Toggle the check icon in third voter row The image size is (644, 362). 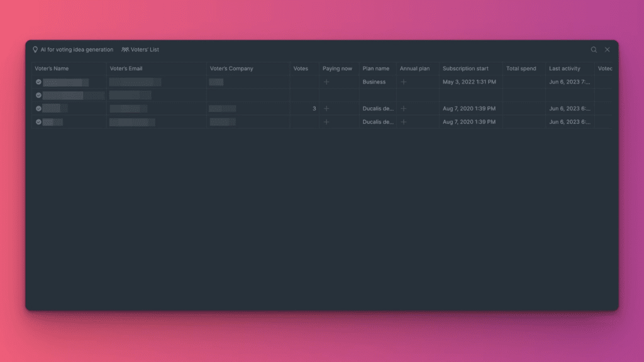click(38, 109)
